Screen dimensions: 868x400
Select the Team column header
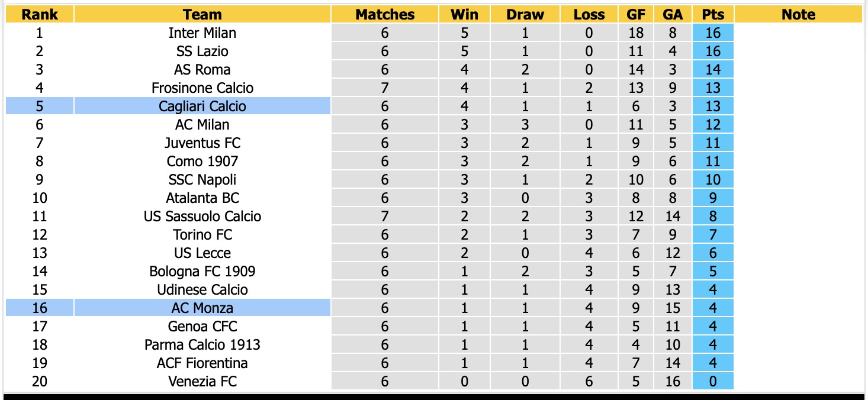click(202, 14)
